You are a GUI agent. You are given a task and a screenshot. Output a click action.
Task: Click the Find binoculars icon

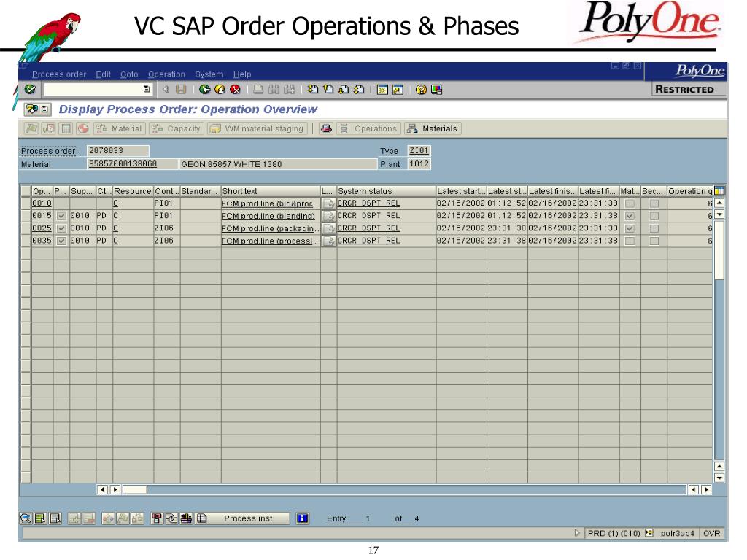pyautogui.click(x=274, y=89)
